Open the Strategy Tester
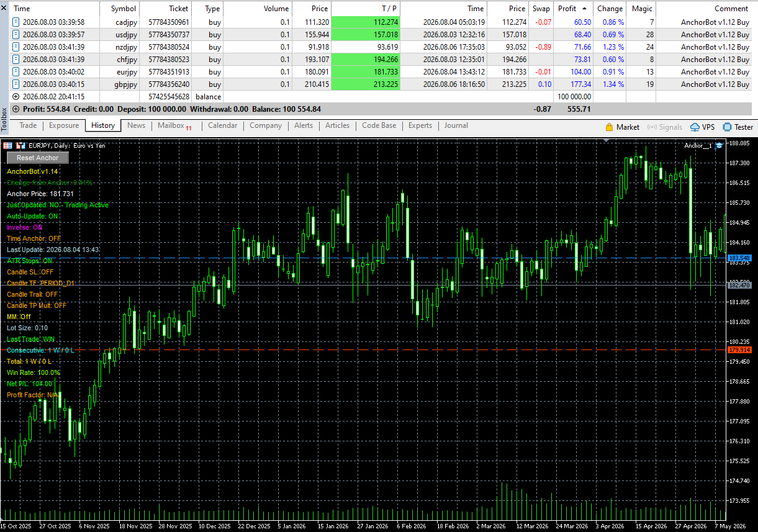This screenshot has width=758, height=532. pos(738,127)
